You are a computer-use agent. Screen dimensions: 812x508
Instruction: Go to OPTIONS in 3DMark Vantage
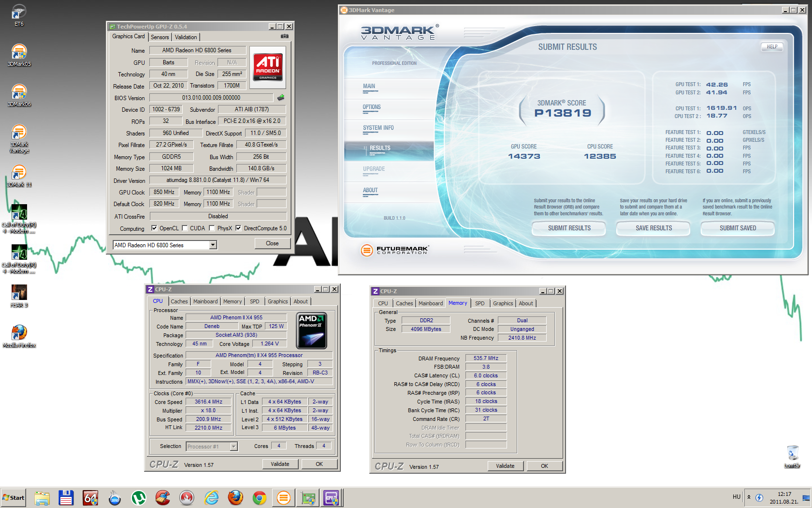[x=372, y=107]
